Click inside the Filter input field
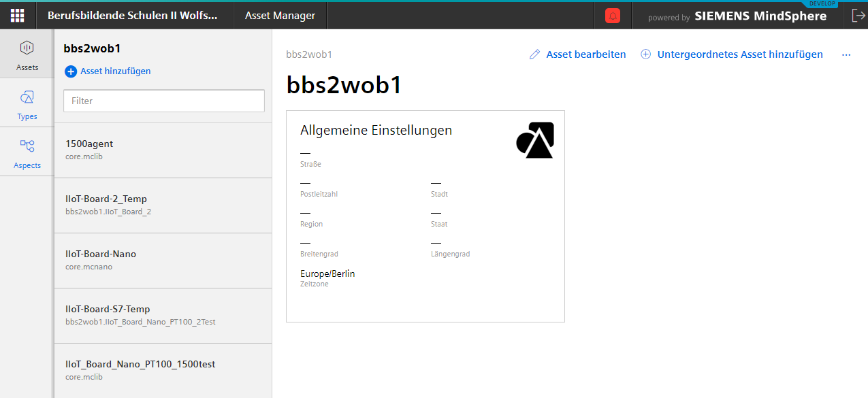 163,101
